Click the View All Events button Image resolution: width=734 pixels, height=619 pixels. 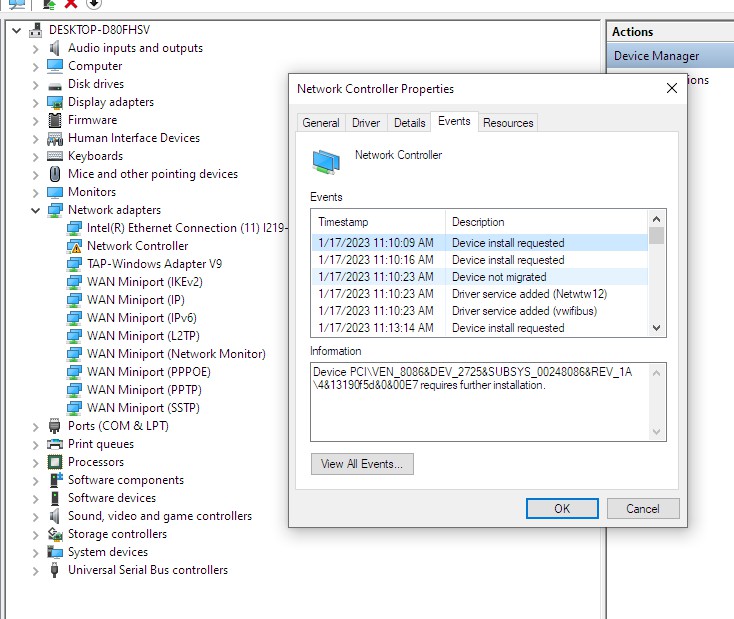(362, 464)
